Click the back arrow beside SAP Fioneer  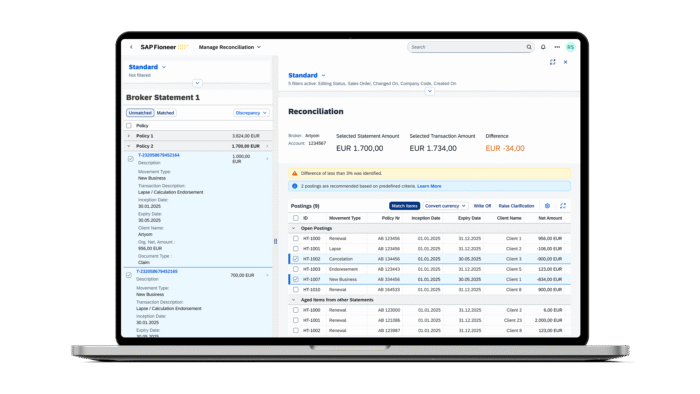(131, 47)
